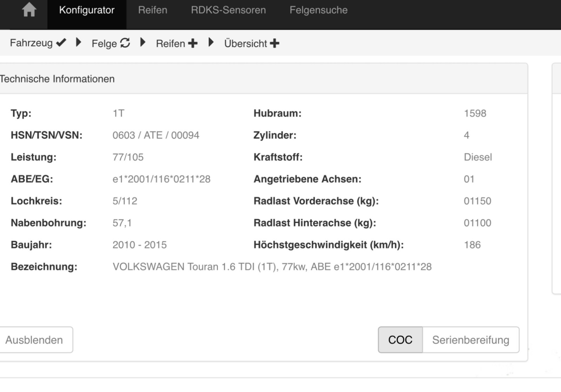Click the Fahrzeug step label
The width and height of the screenshot is (561, 392).
tap(31, 43)
